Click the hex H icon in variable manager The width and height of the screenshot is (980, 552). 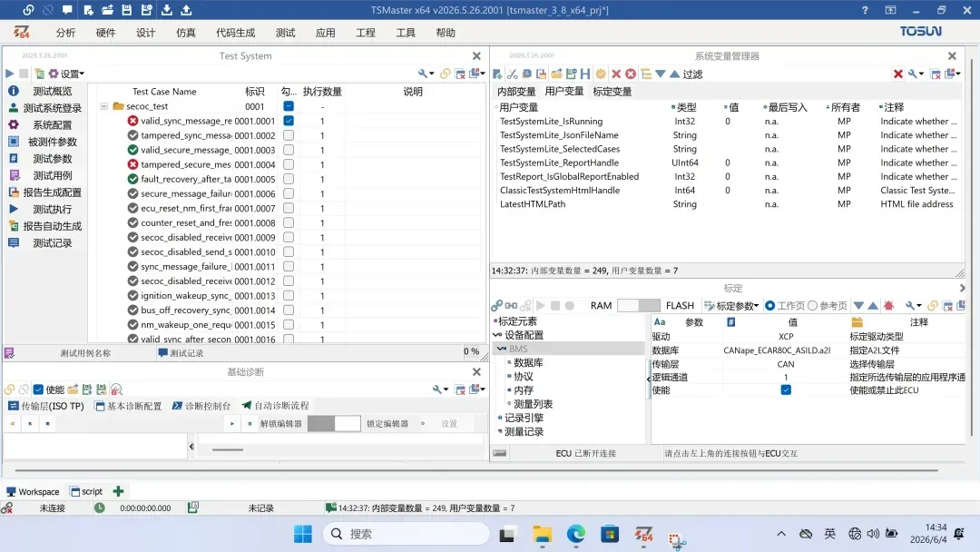pos(585,74)
